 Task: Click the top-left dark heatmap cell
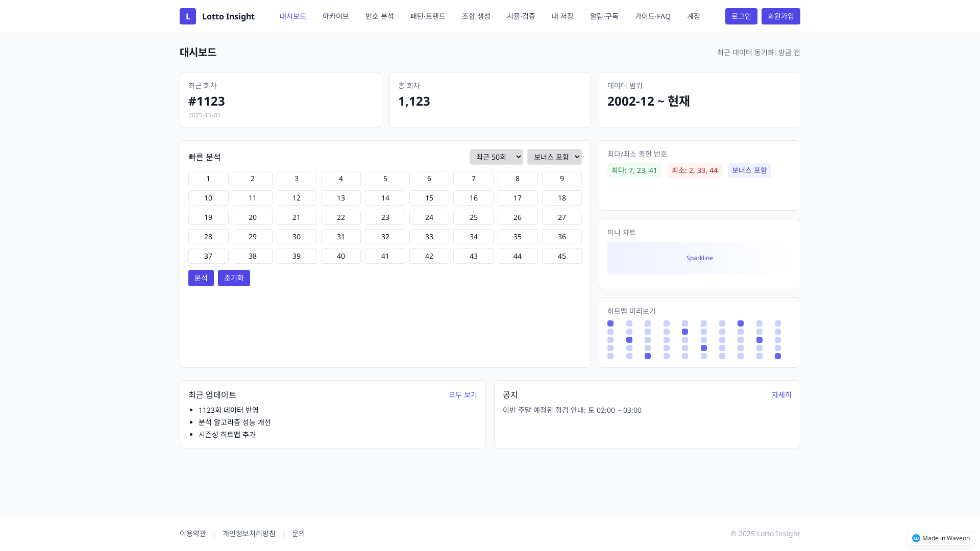(x=610, y=323)
